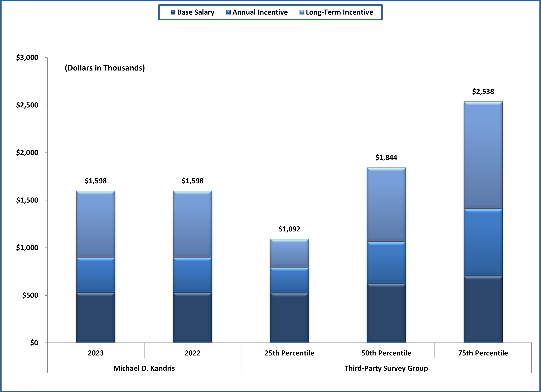Select the $1,092 total data label
This screenshot has width=541, height=392.
pos(289,229)
